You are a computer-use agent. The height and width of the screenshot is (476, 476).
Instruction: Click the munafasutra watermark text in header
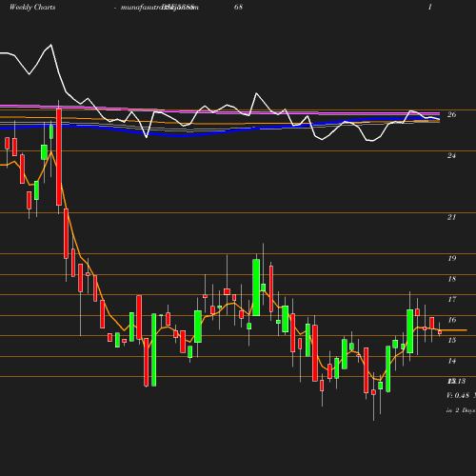pyautogui.click(x=160, y=7)
